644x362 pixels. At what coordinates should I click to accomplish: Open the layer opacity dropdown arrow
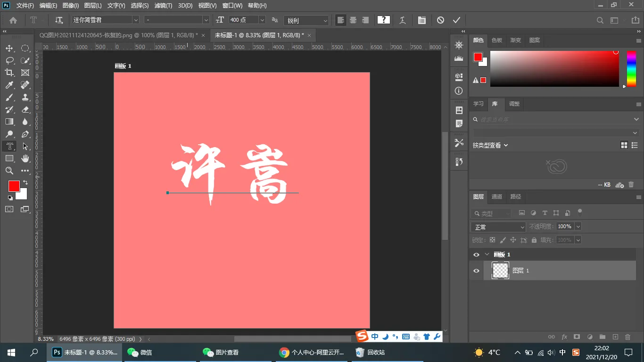[578, 227]
